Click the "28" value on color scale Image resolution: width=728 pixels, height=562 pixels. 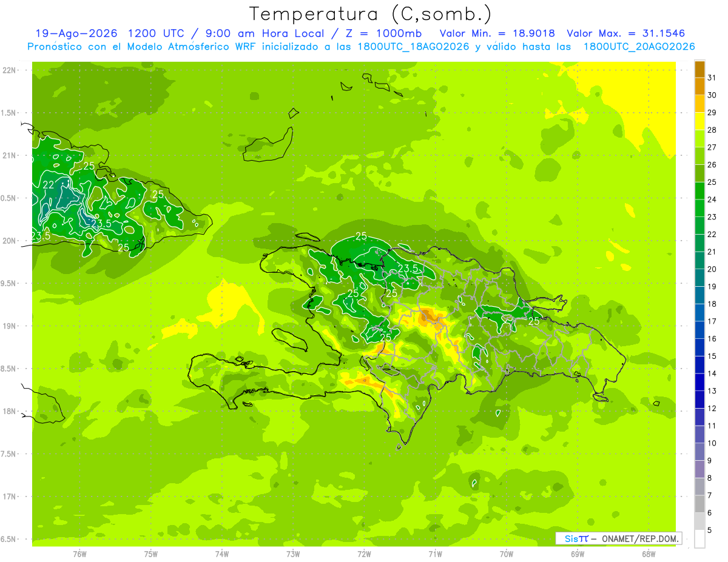click(x=712, y=130)
